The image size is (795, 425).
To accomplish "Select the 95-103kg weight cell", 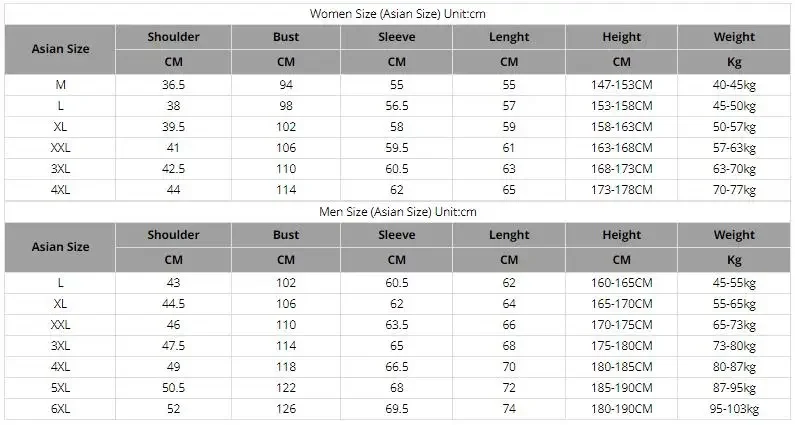I will 734,409.
